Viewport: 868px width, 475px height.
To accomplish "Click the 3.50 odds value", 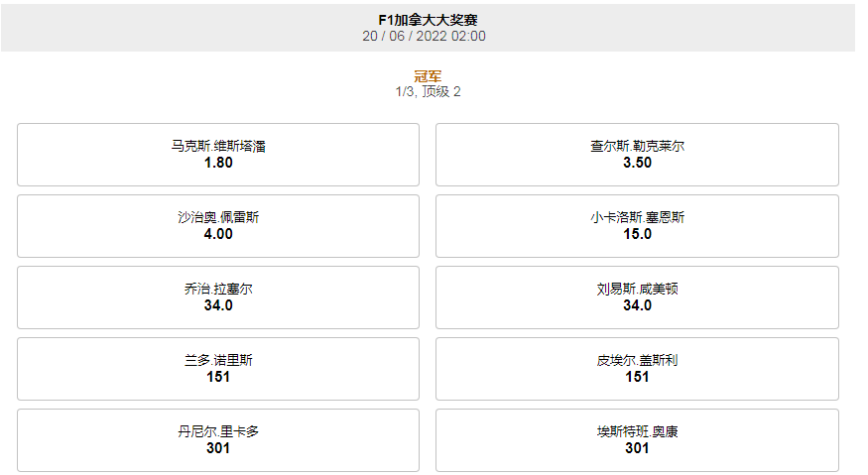I will point(637,163).
